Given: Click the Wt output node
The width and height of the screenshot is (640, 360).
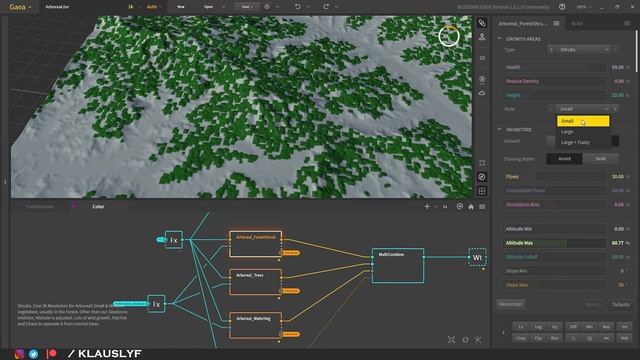Looking at the screenshot, I should (477, 257).
